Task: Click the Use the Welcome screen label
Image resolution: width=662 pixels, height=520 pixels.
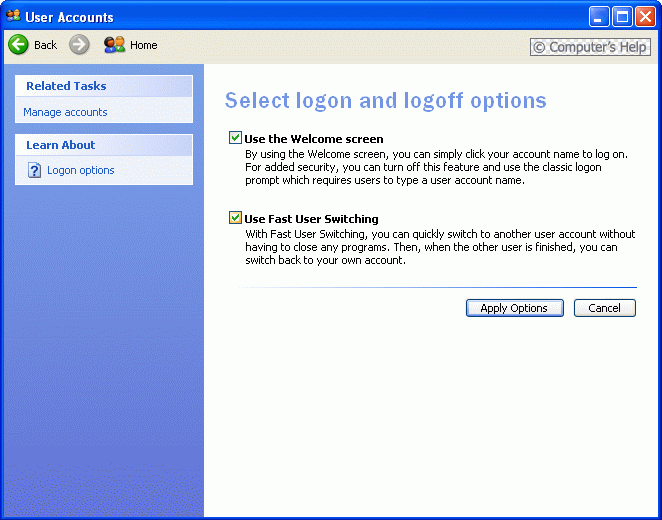Action: pos(314,139)
